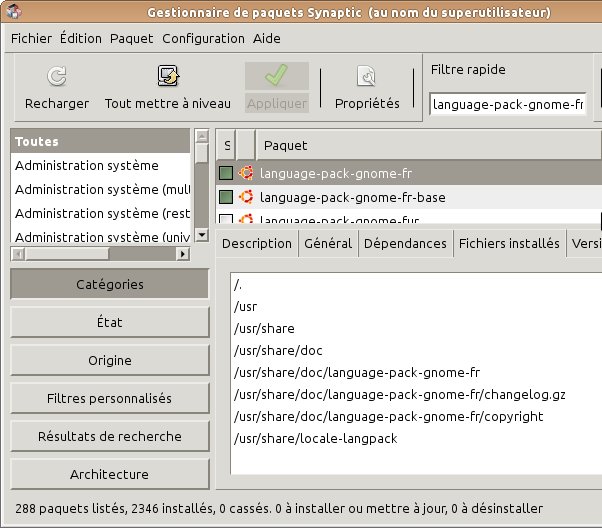Click the /usr/share/doc/language-pack-gnome-fr directory line

click(x=357, y=372)
